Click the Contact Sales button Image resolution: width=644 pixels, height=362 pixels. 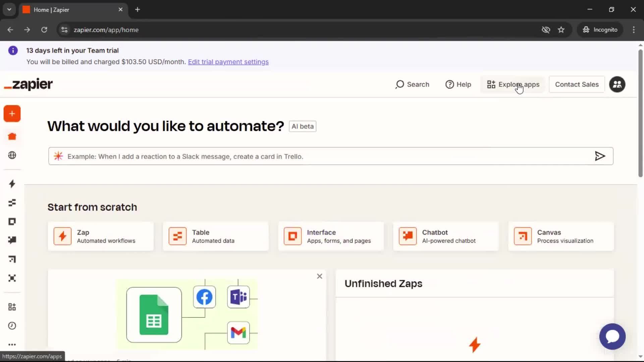click(x=577, y=84)
